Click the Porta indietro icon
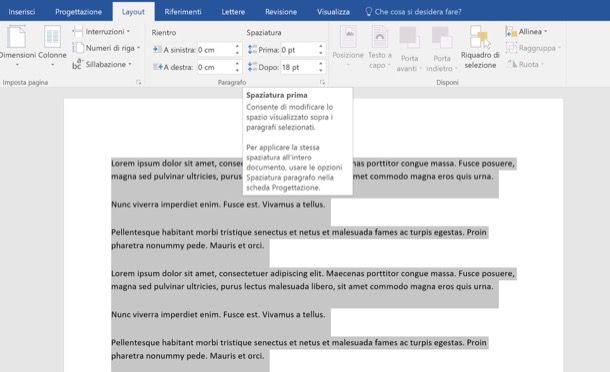 pos(442,49)
